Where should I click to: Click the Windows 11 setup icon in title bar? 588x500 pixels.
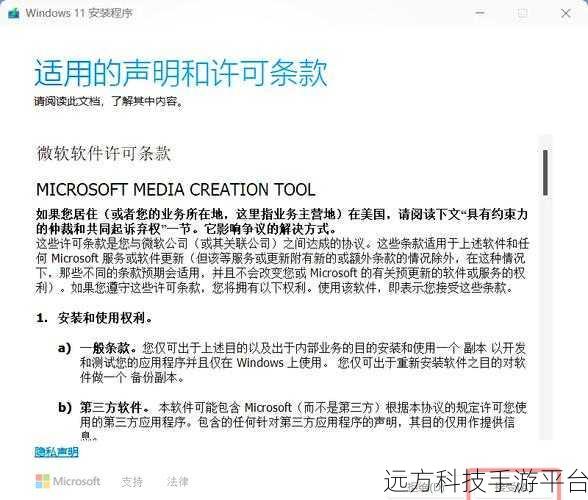coord(14,13)
